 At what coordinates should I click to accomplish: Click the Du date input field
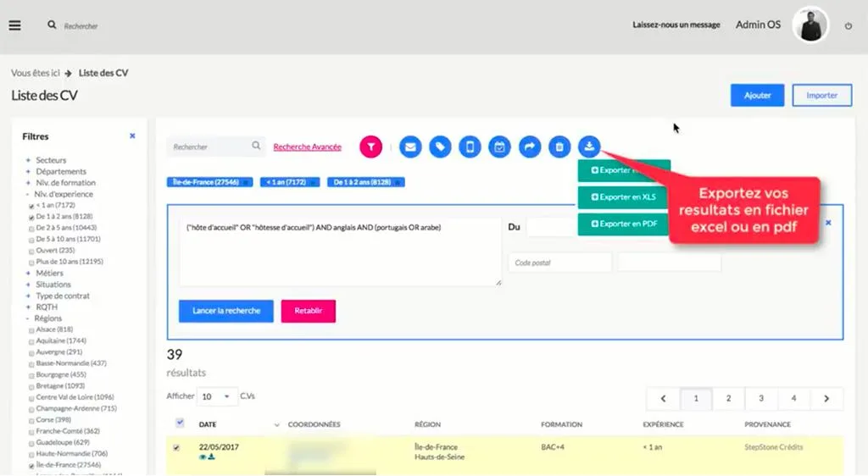tap(552, 227)
